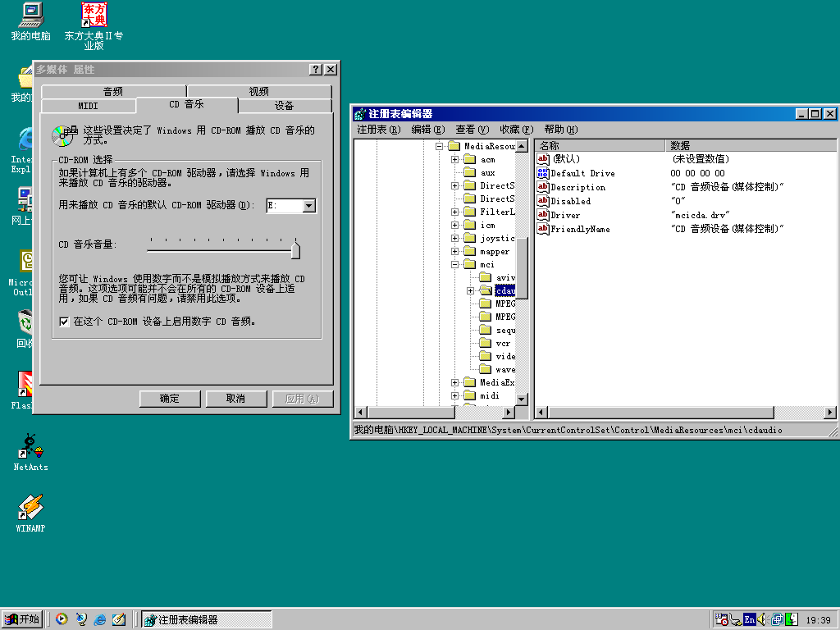Collapse the mci registry key

click(455, 265)
